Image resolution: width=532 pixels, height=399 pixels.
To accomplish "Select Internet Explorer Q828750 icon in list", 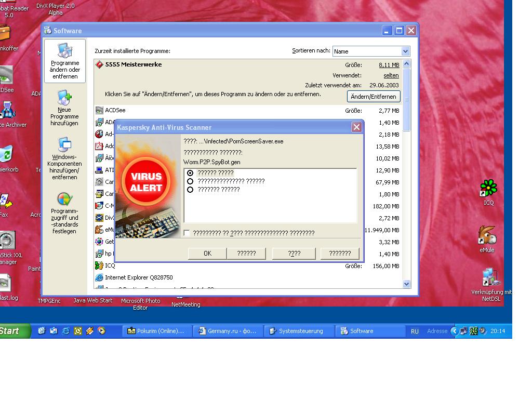I will [x=99, y=277].
